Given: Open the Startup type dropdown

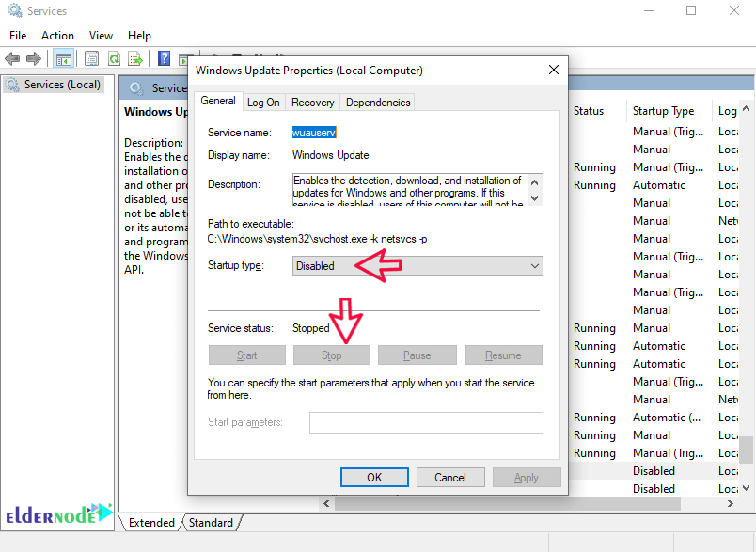Looking at the screenshot, I should coord(417,265).
